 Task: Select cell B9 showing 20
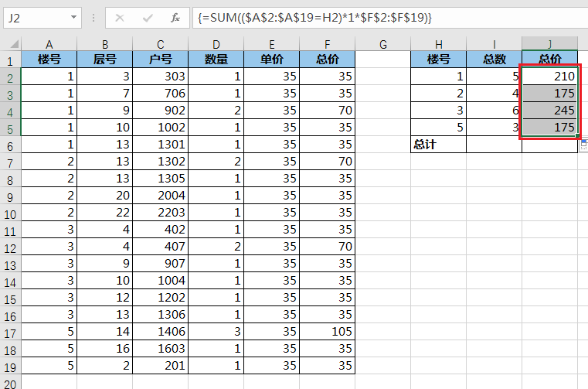tap(104, 195)
